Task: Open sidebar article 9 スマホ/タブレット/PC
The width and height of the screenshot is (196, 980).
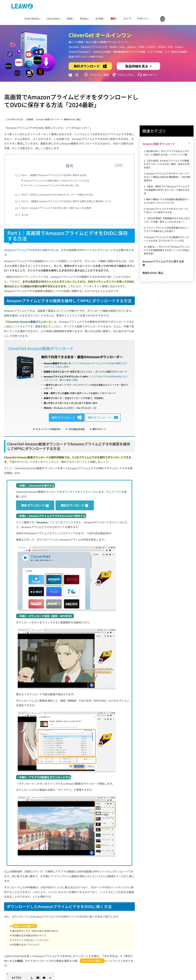Action: (x=166, y=239)
